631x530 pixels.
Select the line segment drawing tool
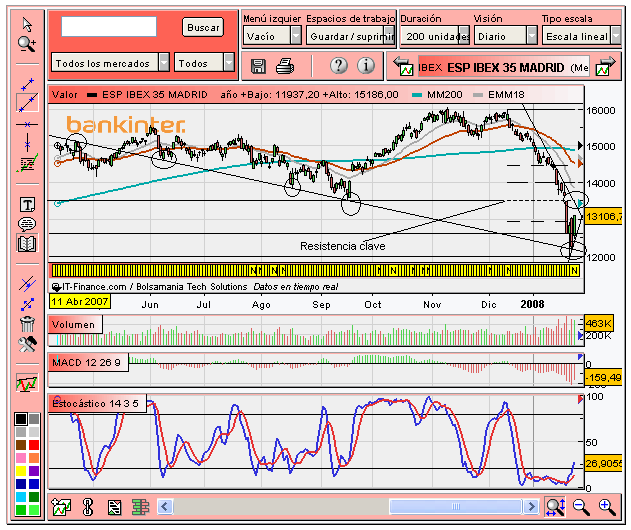click(27, 84)
